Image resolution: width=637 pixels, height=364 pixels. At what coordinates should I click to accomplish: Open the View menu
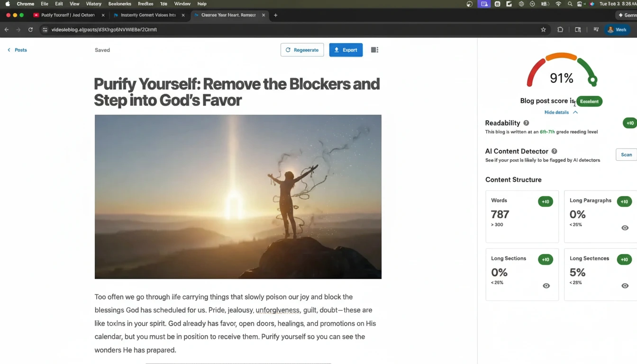tap(74, 4)
